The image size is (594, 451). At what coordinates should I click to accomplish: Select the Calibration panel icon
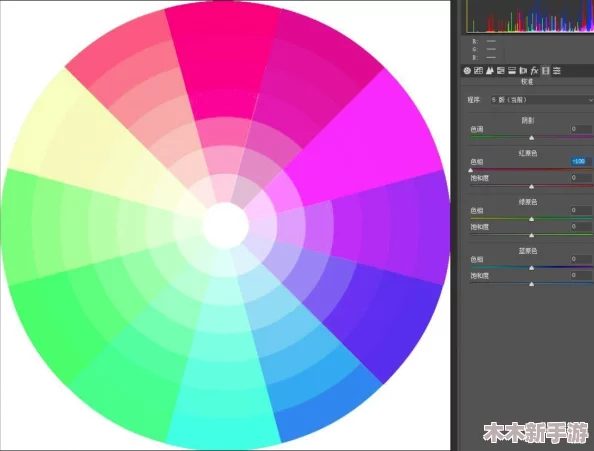[x=546, y=70]
